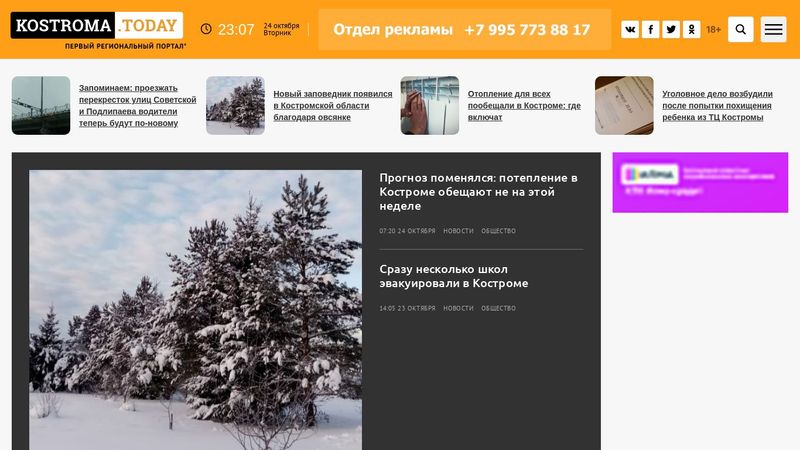Read the Новый заповедник article link
The height and width of the screenshot is (450, 800).
(333, 106)
